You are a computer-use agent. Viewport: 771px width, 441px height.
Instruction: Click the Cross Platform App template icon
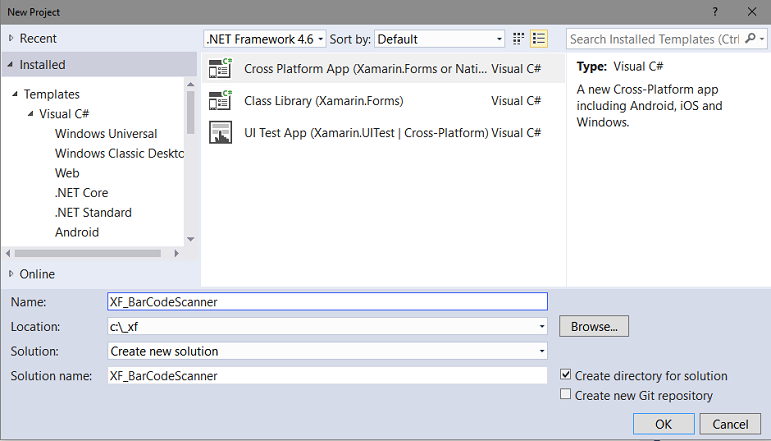click(x=220, y=68)
